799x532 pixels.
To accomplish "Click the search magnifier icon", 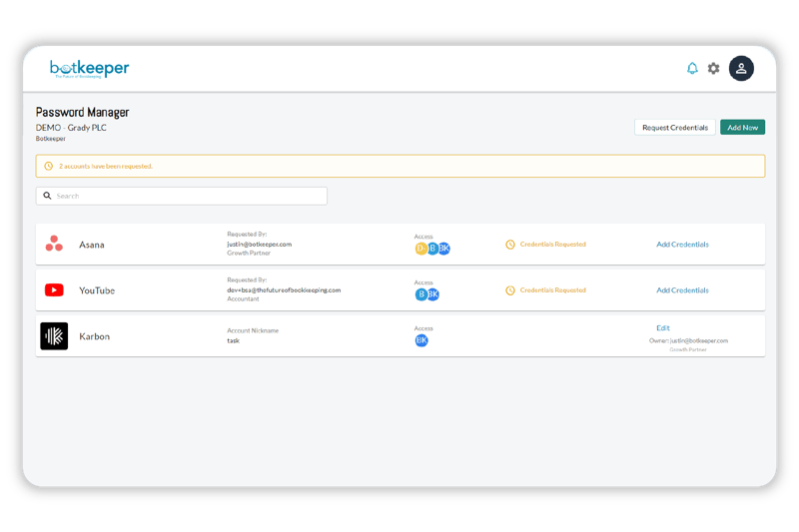I will point(47,196).
